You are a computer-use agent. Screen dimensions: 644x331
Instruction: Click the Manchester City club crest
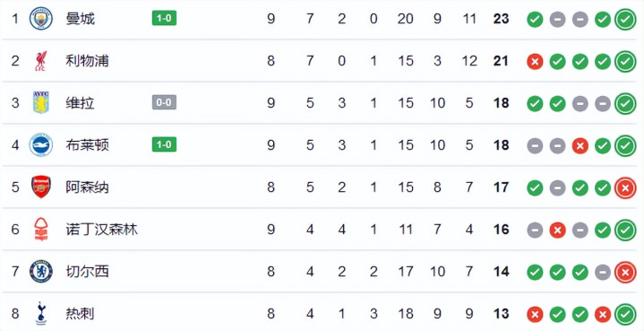[41, 19]
